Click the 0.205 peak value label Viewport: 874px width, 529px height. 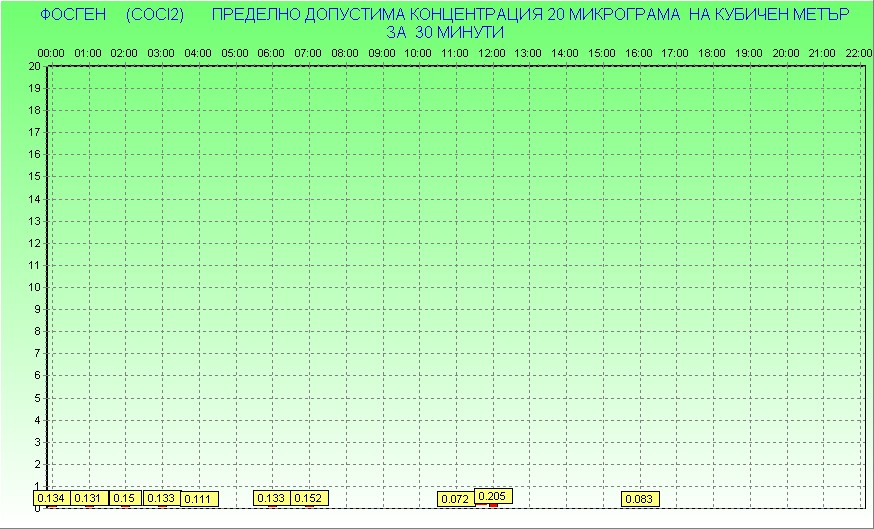(x=492, y=496)
